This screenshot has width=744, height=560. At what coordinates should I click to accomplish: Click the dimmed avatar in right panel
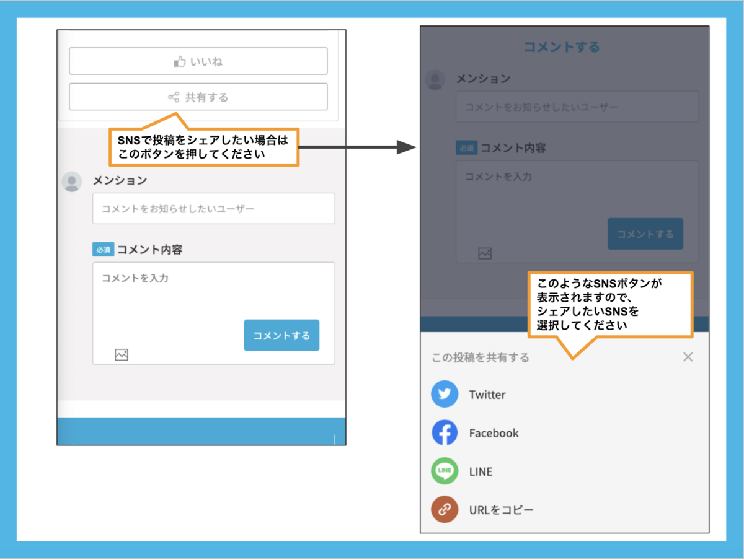436,80
